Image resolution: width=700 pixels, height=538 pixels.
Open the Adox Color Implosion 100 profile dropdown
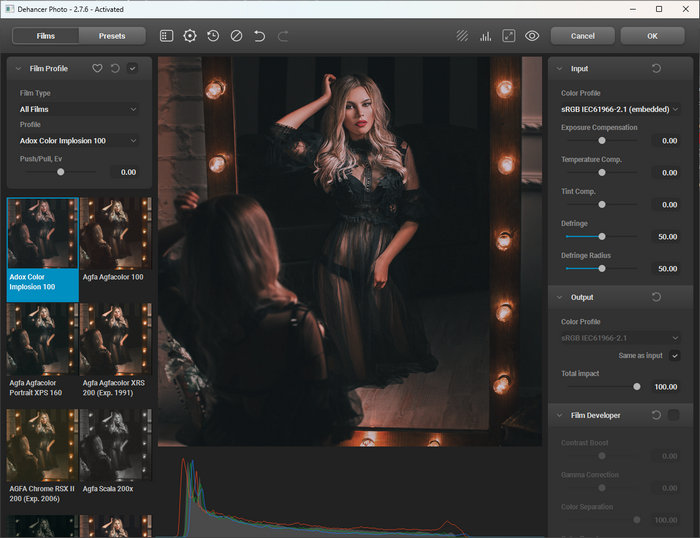78,141
